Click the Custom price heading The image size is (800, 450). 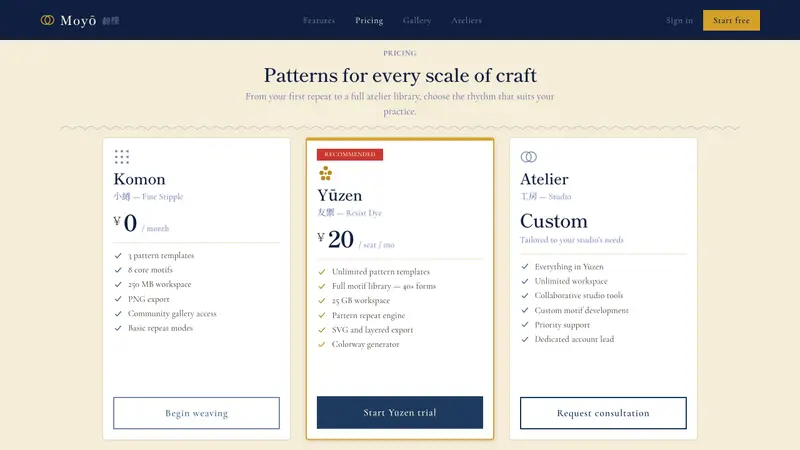click(554, 221)
